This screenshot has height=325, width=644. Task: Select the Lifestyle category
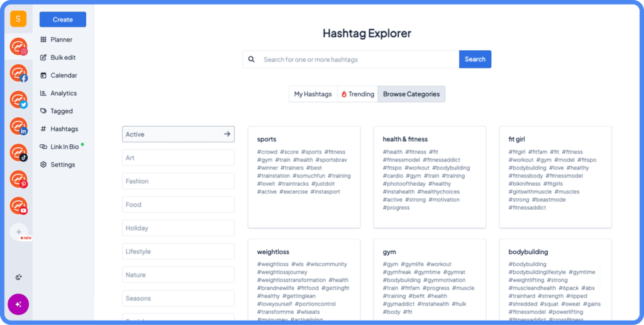pos(178,251)
